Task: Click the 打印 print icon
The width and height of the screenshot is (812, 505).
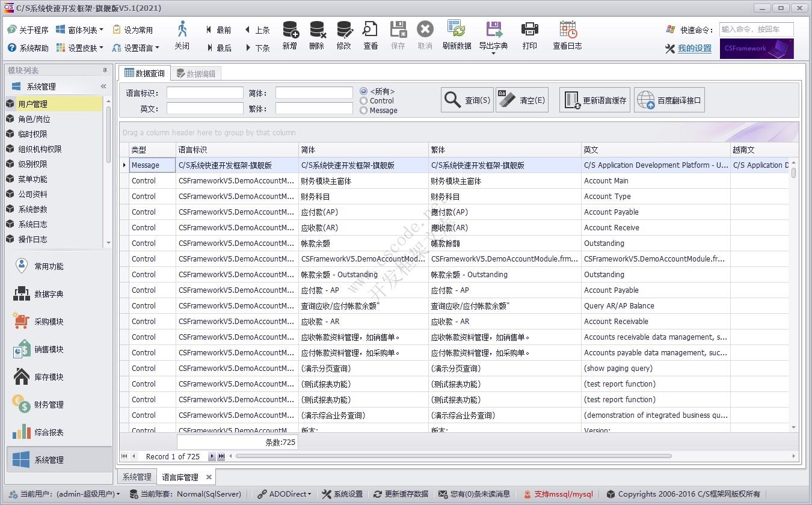Action: click(x=530, y=36)
